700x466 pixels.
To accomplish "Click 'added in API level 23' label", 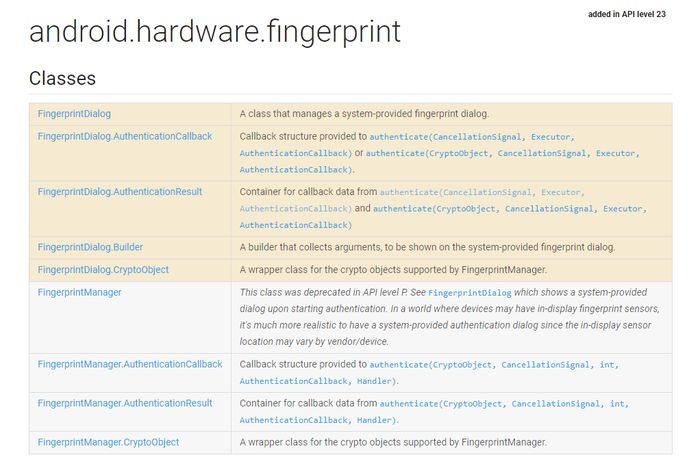I will (x=627, y=14).
